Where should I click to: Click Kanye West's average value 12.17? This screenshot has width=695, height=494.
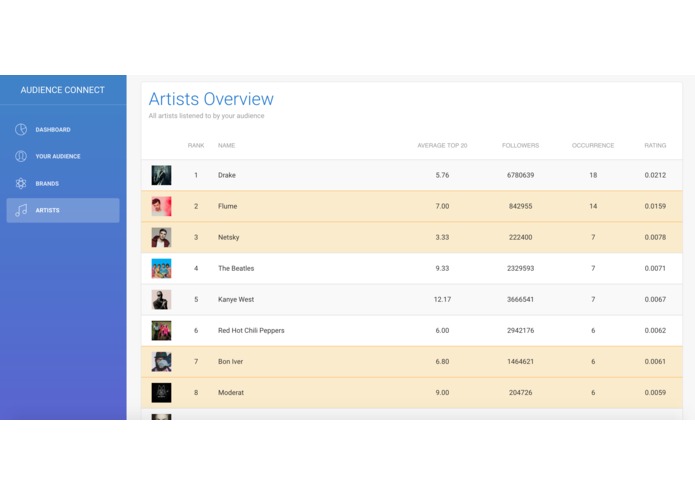[x=442, y=300]
